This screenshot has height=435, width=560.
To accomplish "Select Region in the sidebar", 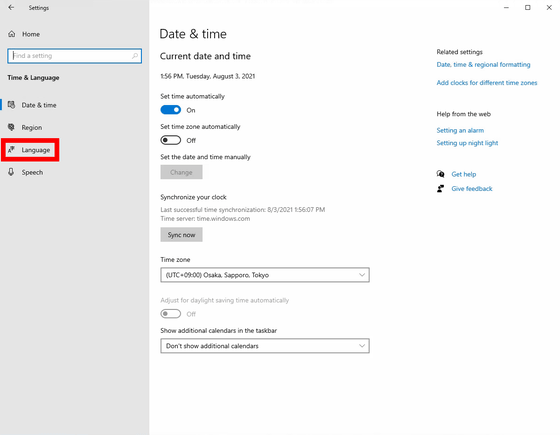I will tap(31, 127).
